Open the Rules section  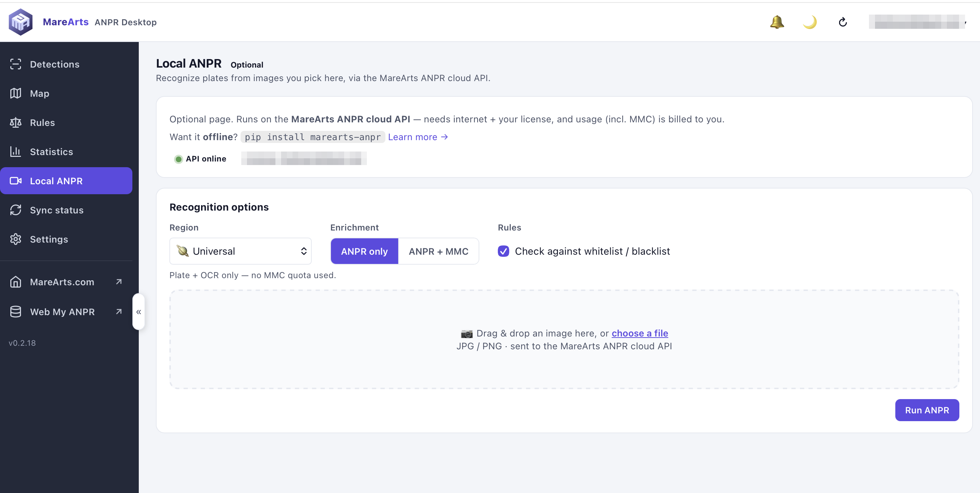[66, 122]
